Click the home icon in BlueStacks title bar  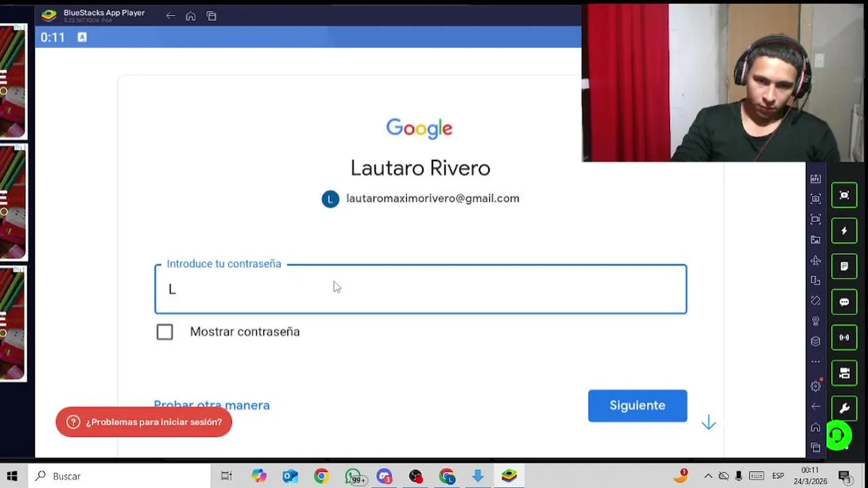pos(191,16)
